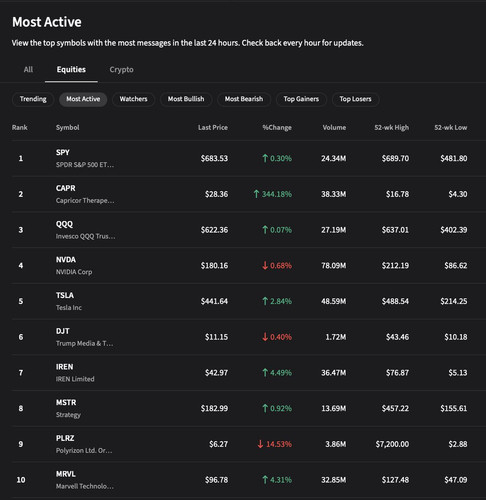The height and width of the screenshot is (500, 486).
Task: Click rank number 10 cell
Action: [21, 480]
